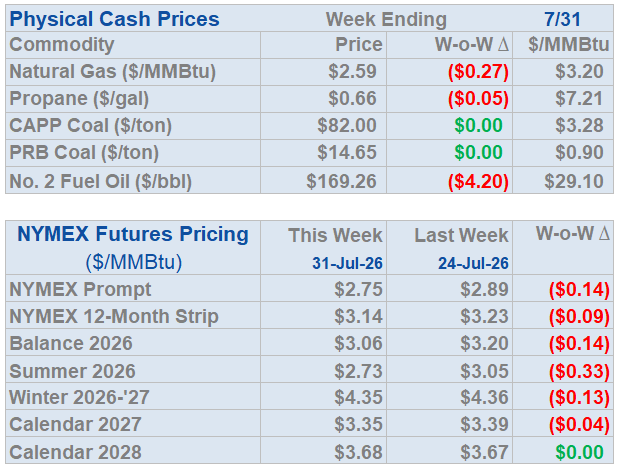Click the 24-Jul-26 last week date

coord(473,263)
